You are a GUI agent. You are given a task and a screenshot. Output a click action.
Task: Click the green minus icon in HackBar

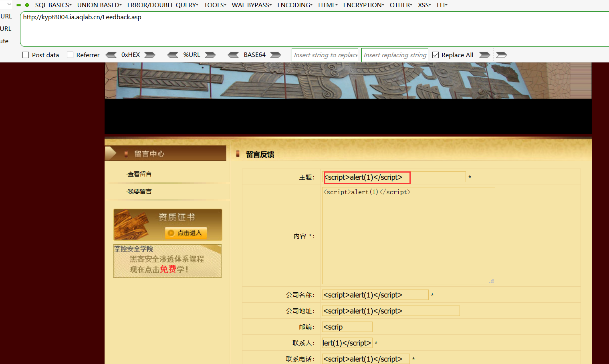[18, 5]
